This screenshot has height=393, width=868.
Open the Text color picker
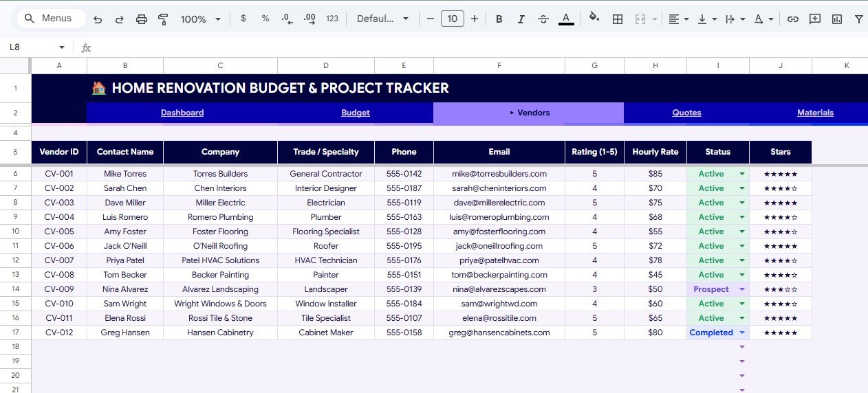tap(566, 19)
